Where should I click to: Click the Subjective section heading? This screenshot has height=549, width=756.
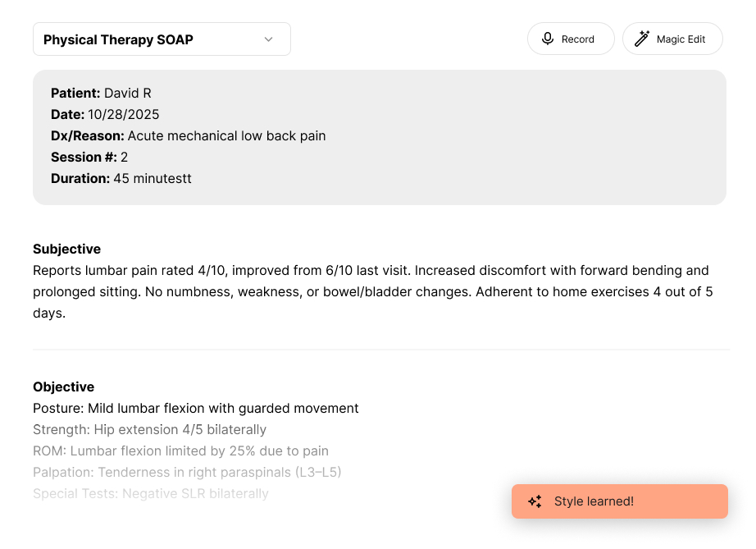(x=66, y=249)
